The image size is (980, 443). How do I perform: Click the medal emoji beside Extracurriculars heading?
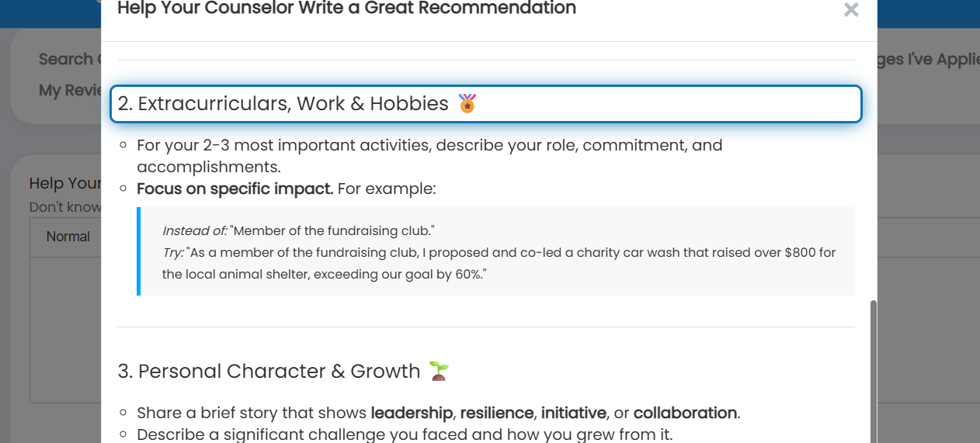point(467,103)
